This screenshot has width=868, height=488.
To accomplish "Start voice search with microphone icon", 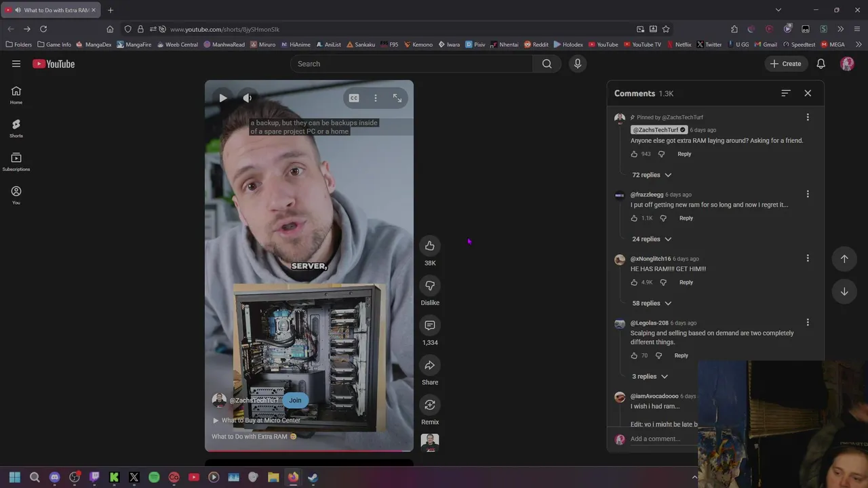I will pyautogui.click(x=578, y=64).
